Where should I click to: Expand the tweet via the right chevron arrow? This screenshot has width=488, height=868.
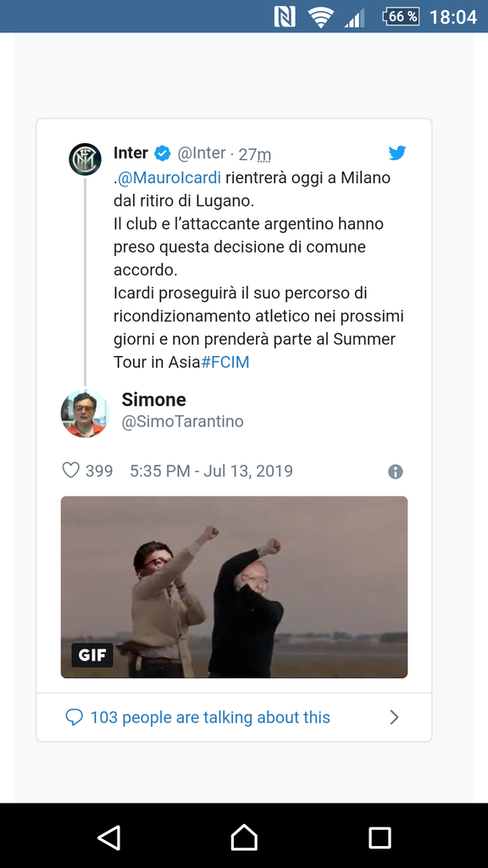pyautogui.click(x=393, y=716)
